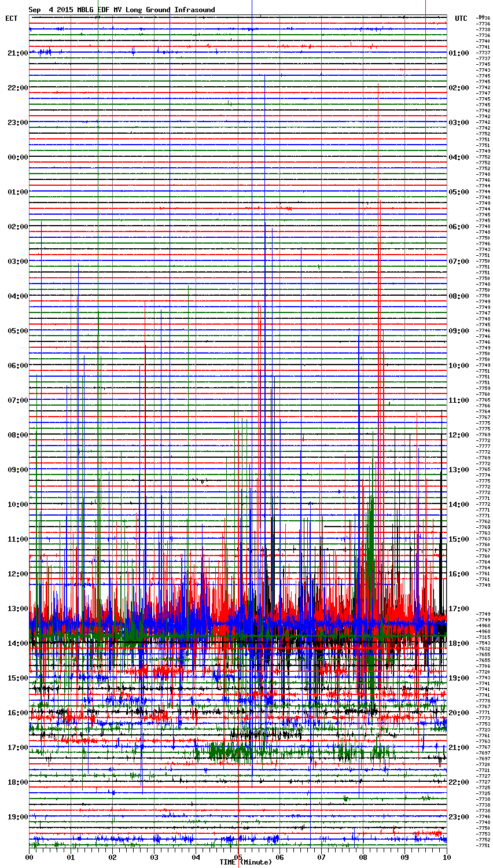Select the 04:00 label in the ECT column
493x868 pixels.
[17, 296]
